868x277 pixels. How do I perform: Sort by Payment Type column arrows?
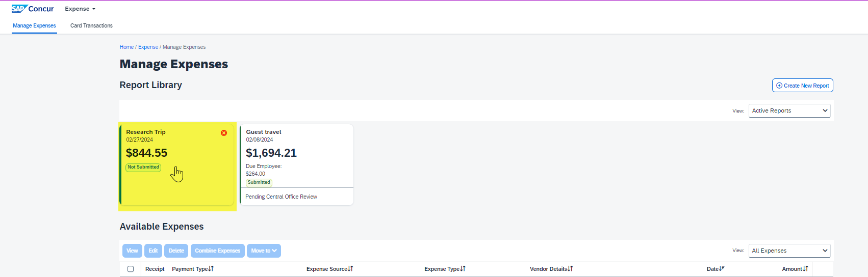point(211,269)
